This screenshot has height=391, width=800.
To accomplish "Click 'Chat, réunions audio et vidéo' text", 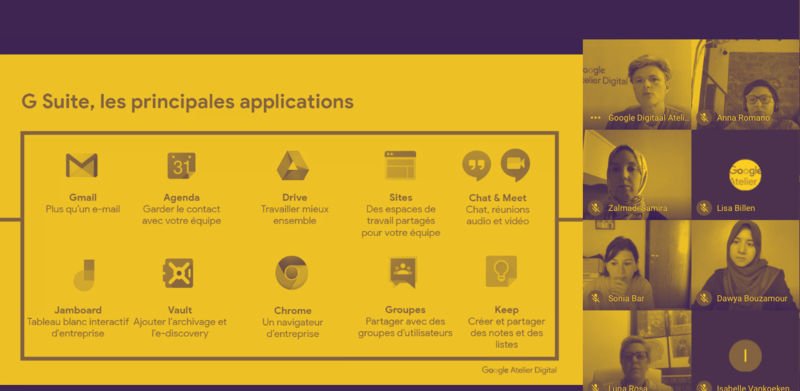I will tap(497, 215).
